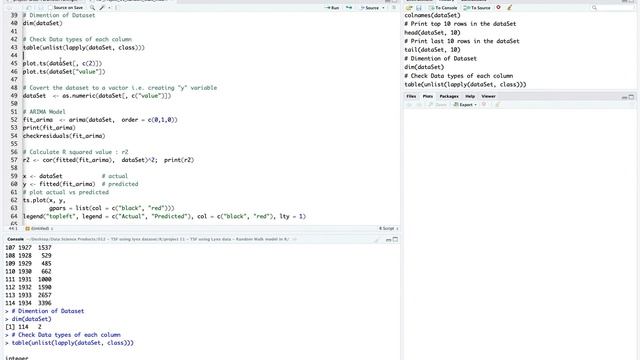This screenshot has width=640, height=360.
Task: Open the (Untitled) section navigator dropdown
Action: coord(39,229)
